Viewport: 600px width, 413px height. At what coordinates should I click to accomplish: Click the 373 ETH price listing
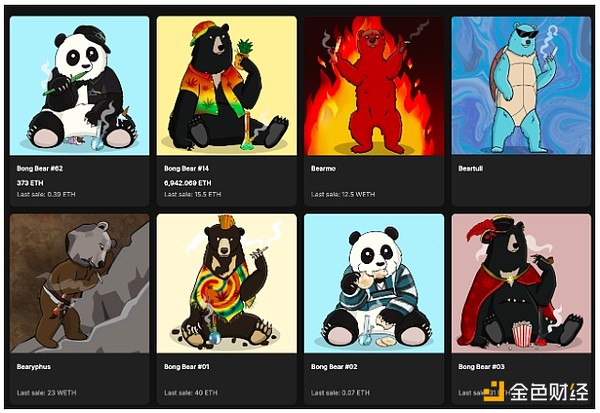(30, 183)
